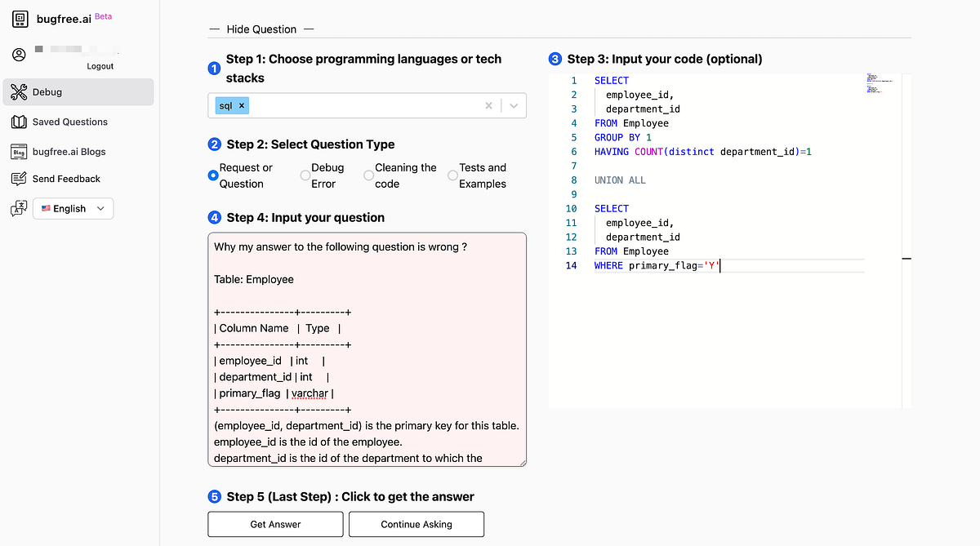
Task: Click the bugfree.ai logo icon
Action: click(x=20, y=18)
